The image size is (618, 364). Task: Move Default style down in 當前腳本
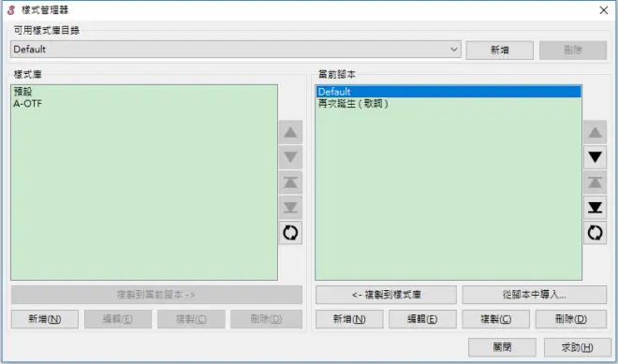[x=595, y=157]
